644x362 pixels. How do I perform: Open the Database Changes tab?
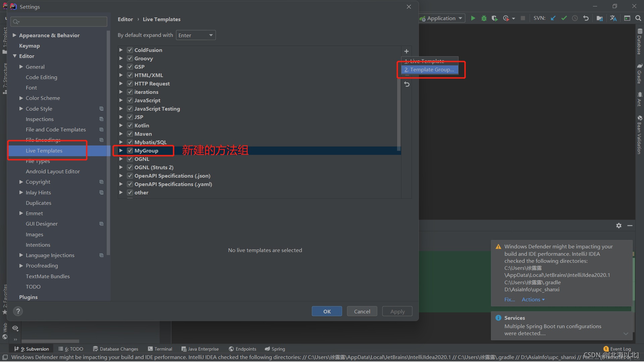click(x=115, y=349)
